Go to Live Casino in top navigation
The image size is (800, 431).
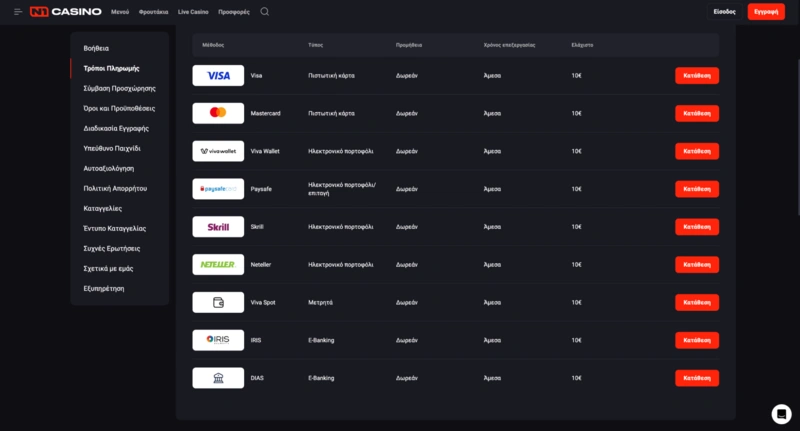click(193, 12)
